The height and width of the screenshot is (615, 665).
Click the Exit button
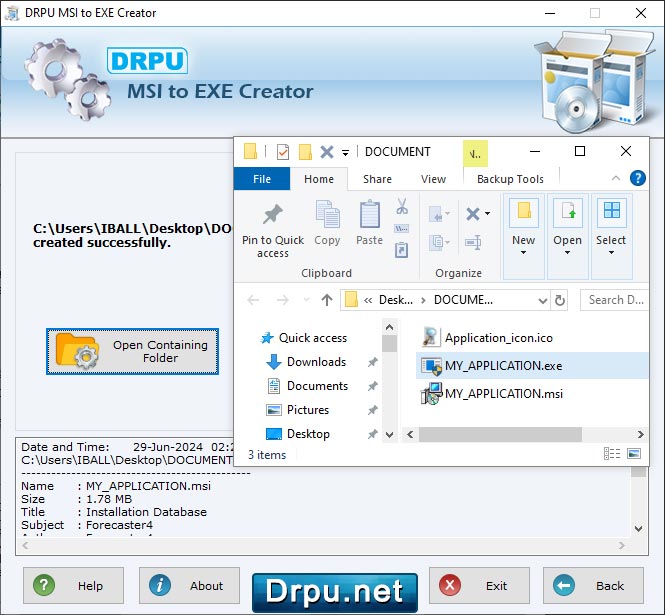coord(479,585)
